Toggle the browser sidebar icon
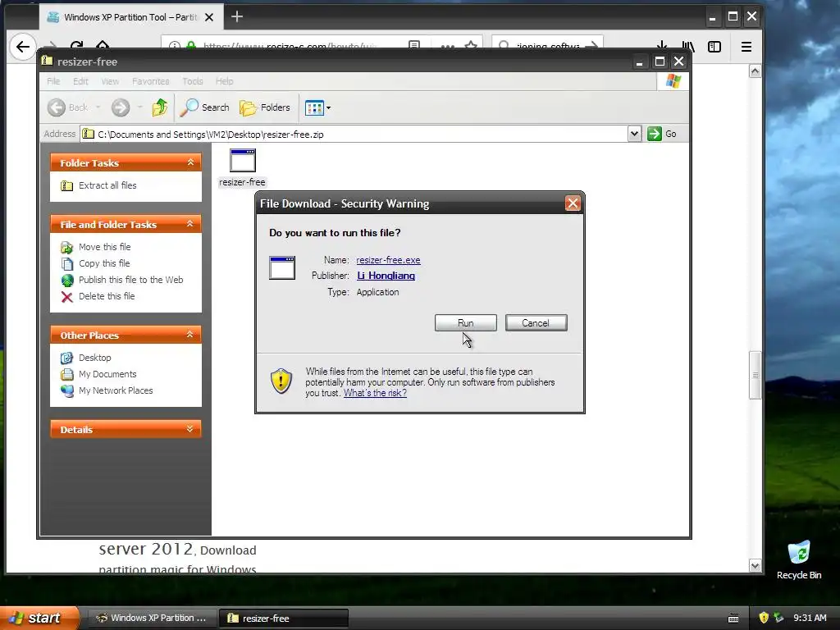The image size is (840, 630). coord(714,47)
